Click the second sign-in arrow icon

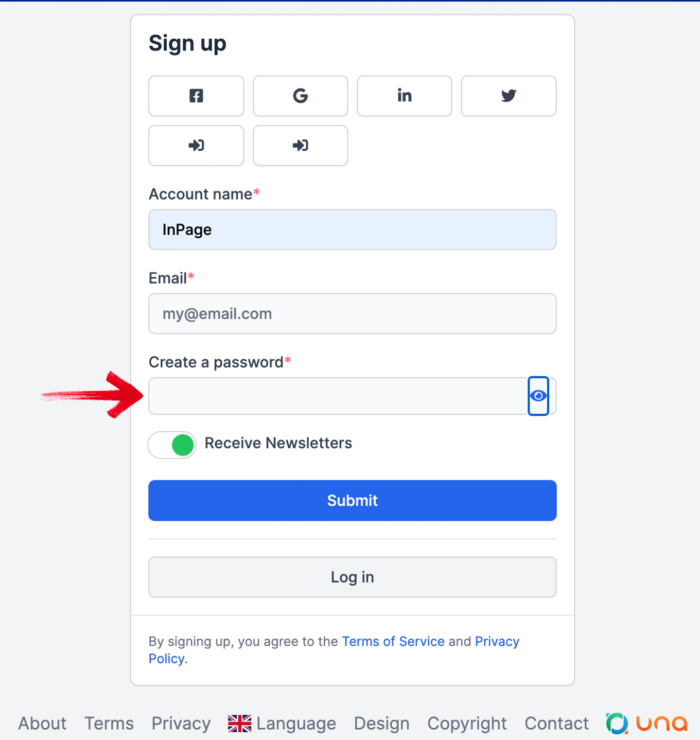click(300, 146)
